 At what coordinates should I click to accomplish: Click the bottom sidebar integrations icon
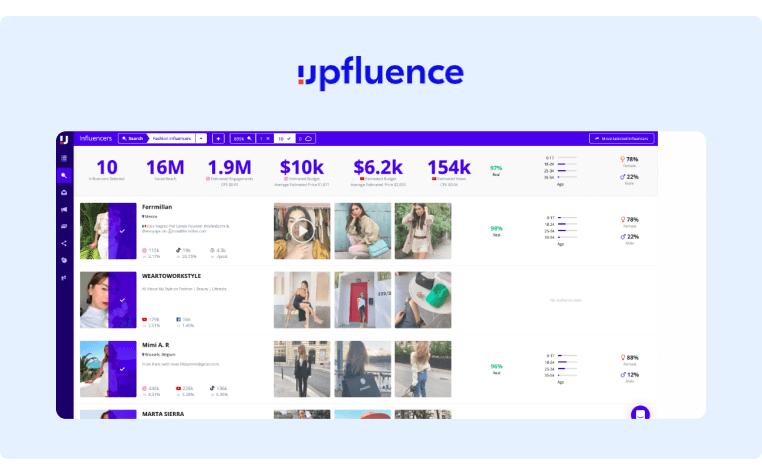point(64,278)
